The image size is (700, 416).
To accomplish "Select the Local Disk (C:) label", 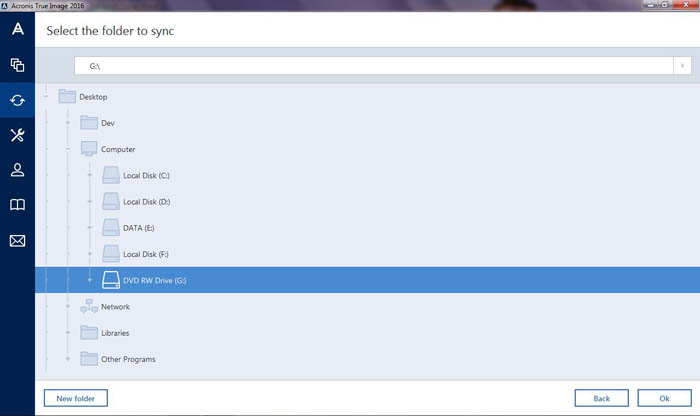I will [146, 175].
